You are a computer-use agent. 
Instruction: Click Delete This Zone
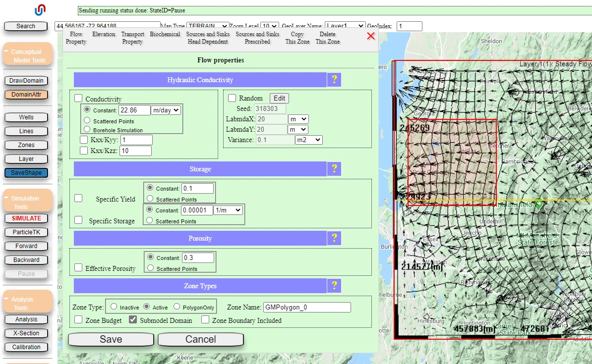(328, 38)
